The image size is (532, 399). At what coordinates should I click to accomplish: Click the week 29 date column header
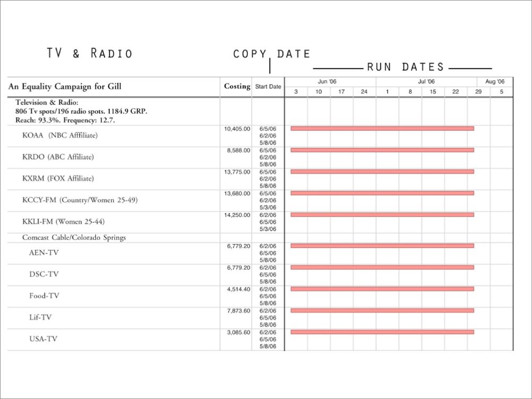click(478, 92)
